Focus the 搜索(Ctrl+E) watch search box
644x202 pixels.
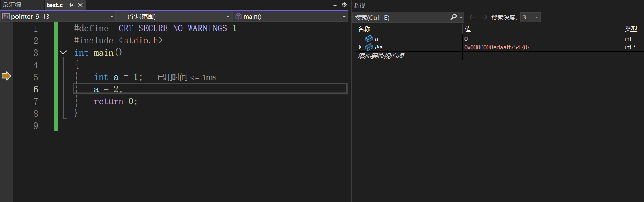401,17
